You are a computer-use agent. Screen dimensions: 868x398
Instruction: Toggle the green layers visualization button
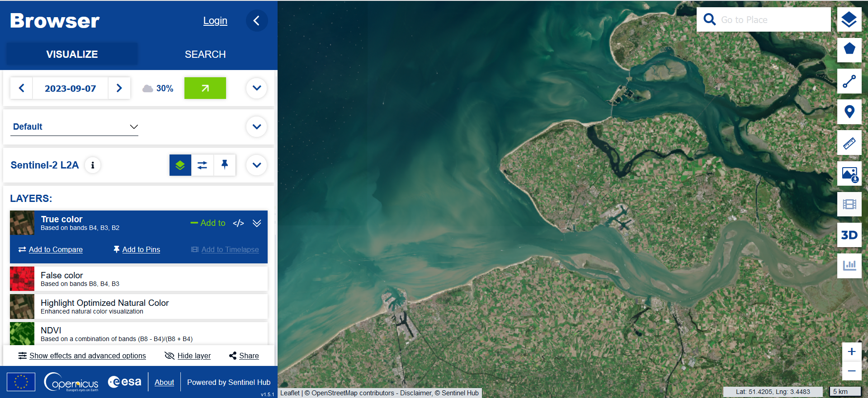click(x=180, y=165)
